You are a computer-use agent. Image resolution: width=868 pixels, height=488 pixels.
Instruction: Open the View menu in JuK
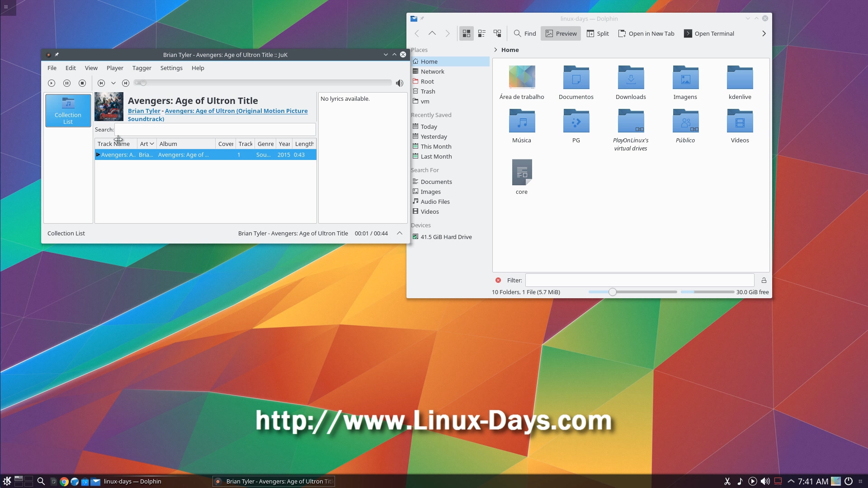[91, 68]
